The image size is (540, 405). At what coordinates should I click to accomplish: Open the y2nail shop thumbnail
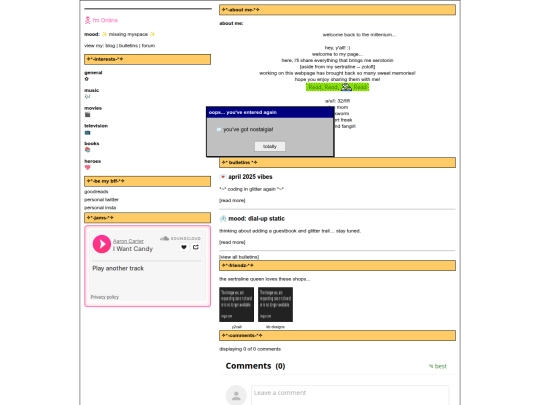(237, 305)
